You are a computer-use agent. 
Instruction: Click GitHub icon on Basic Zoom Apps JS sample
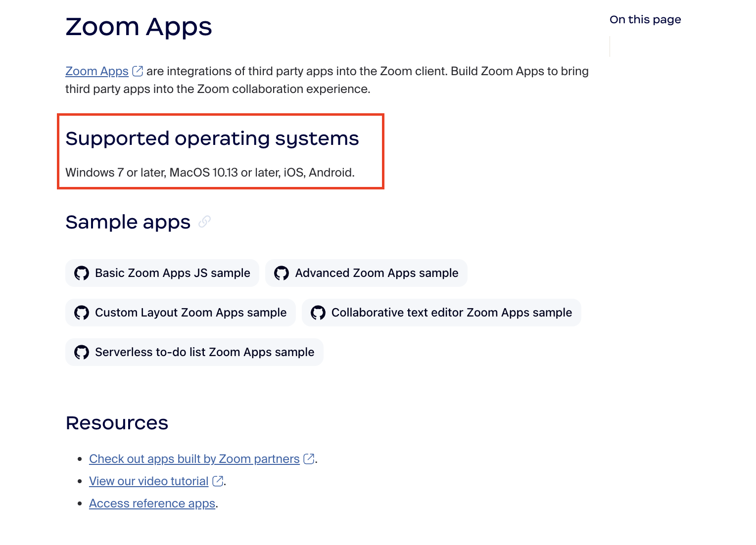[x=82, y=273]
